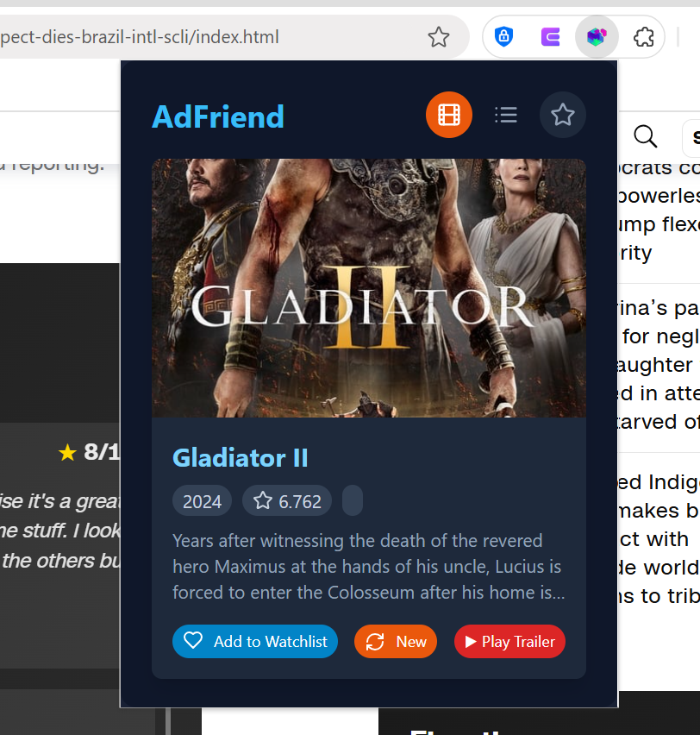Bookmark this page with the star icon
The height and width of the screenshot is (735, 700).
(439, 37)
